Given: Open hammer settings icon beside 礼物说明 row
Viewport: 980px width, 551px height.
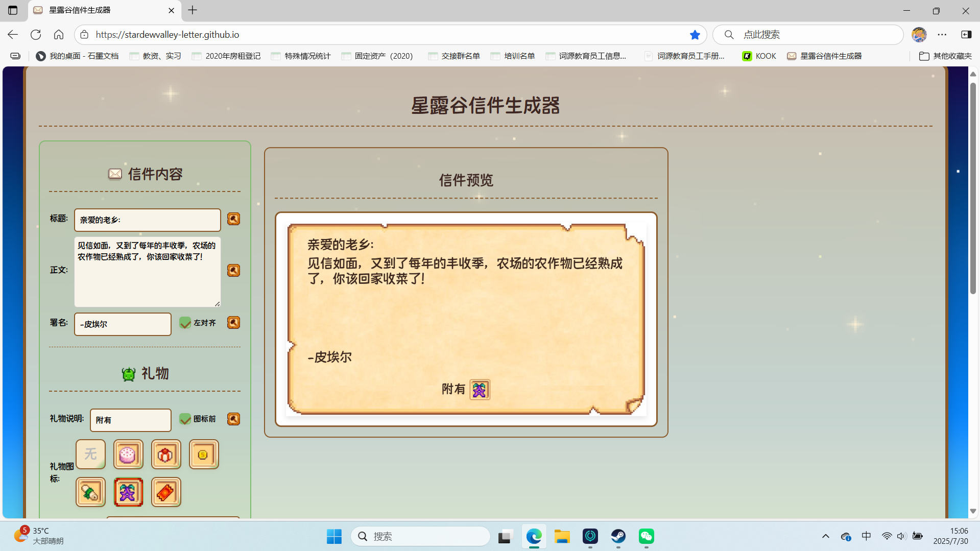Looking at the screenshot, I should point(233,419).
